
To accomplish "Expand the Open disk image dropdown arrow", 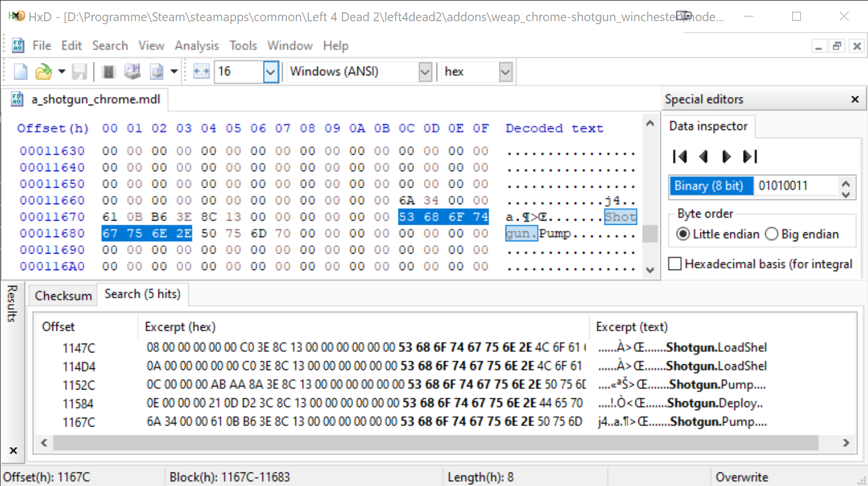I will click(x=174, y=72).
